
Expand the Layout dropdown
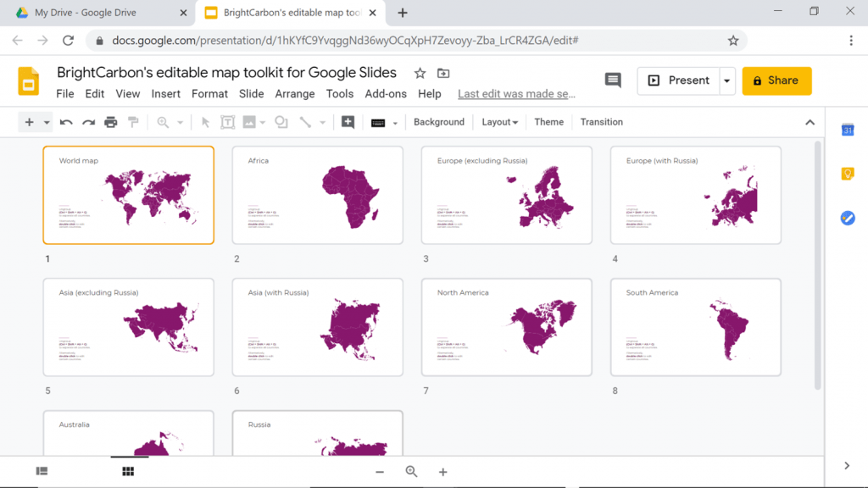pyautogui.click(x=499, y=122)
